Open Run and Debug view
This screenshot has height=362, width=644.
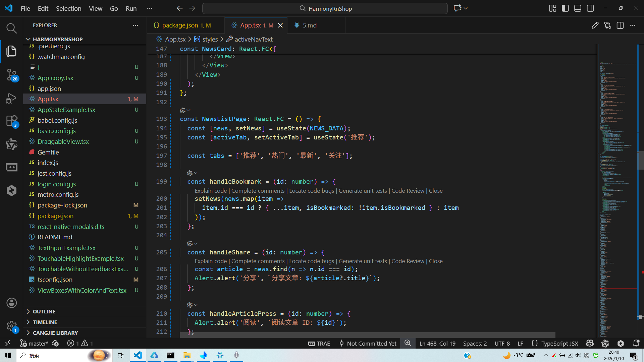click(11, 98)
